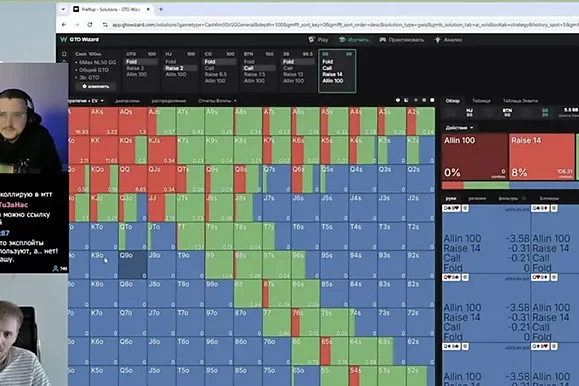The width and height of the screenshot is (579, 386).
Task: Click the blue segment of the strategy bar
Action: point(544,185)
